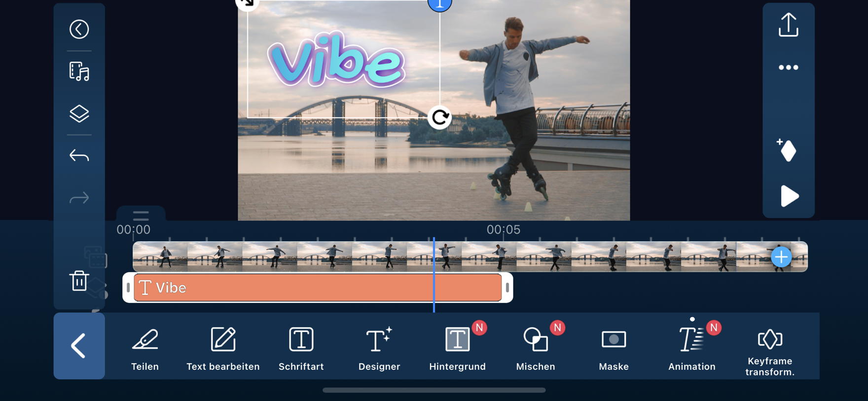Screen dimensions: 868x401
Task: Tap the playhead line on the timeline
Action: [434, 274]
